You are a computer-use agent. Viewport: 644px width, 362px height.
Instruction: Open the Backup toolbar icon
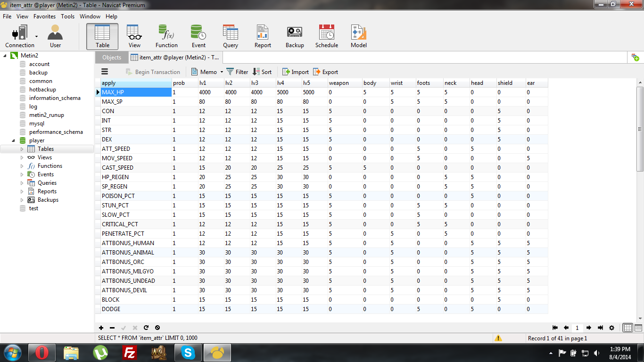coord(295,37)
